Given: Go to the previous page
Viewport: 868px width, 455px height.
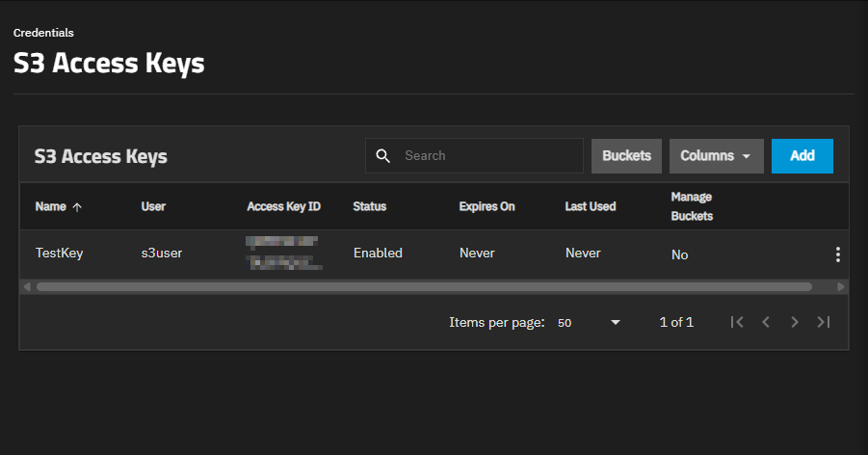Looking at the screenshot, I should click(x=766, y=322).
